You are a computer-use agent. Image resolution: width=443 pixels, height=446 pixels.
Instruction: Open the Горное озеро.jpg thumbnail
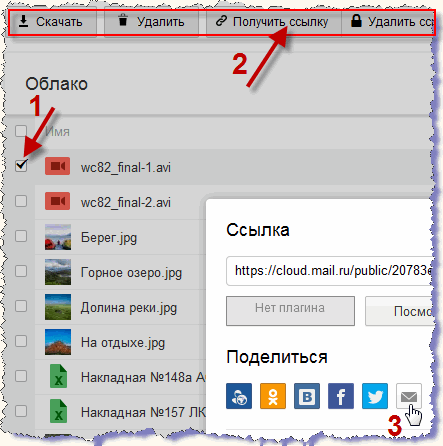coord(58,272)
